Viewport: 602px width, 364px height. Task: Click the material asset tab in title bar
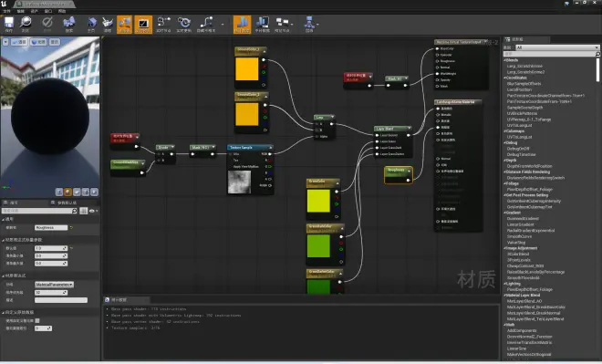[x=44, y=4]
